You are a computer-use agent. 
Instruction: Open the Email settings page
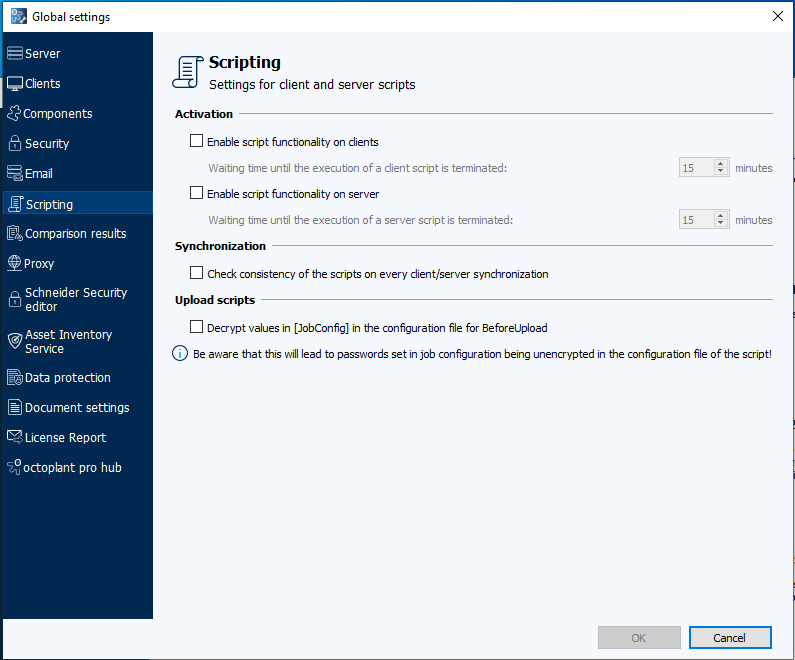click(78, 173)
